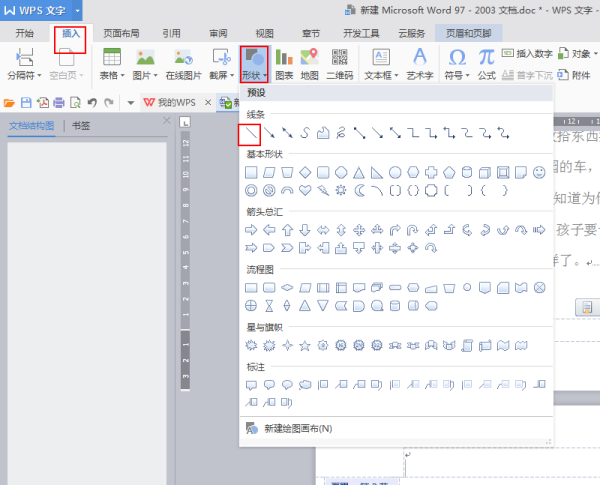Open the 视图 tab
The height and width of the screenshot is (485, 600).
tap(264, 33)
